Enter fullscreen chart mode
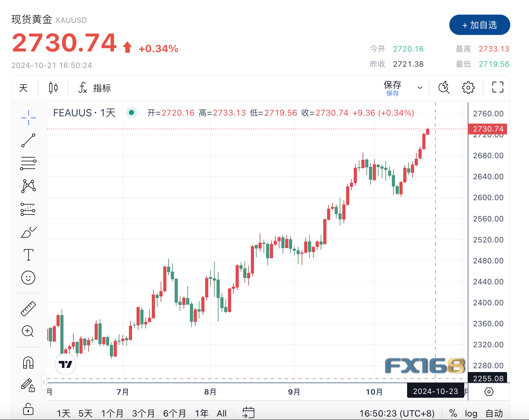 (498, 87)
